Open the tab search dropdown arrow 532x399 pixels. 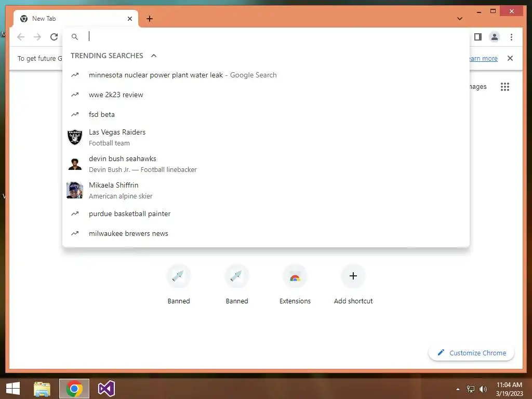tap(460, 19)
